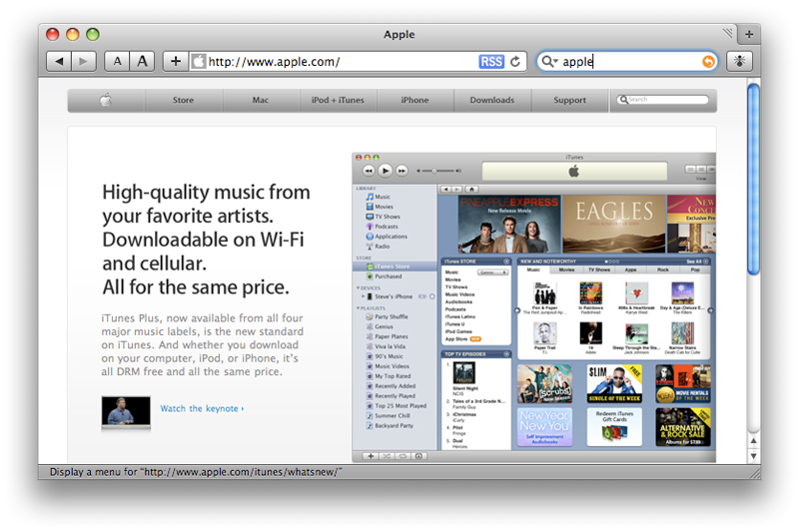
Task: Click the status bar URL text
Action: pyautogui.click(x=196, y=472)
